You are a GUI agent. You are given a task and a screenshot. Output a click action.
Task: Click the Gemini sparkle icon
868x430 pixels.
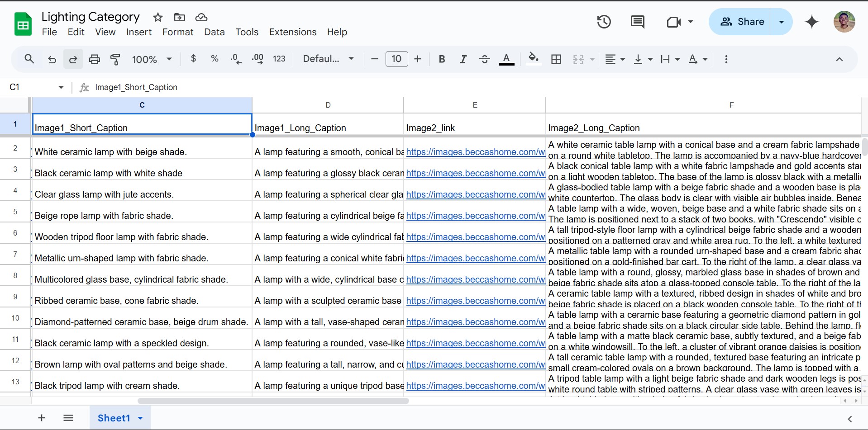point(812,22)
